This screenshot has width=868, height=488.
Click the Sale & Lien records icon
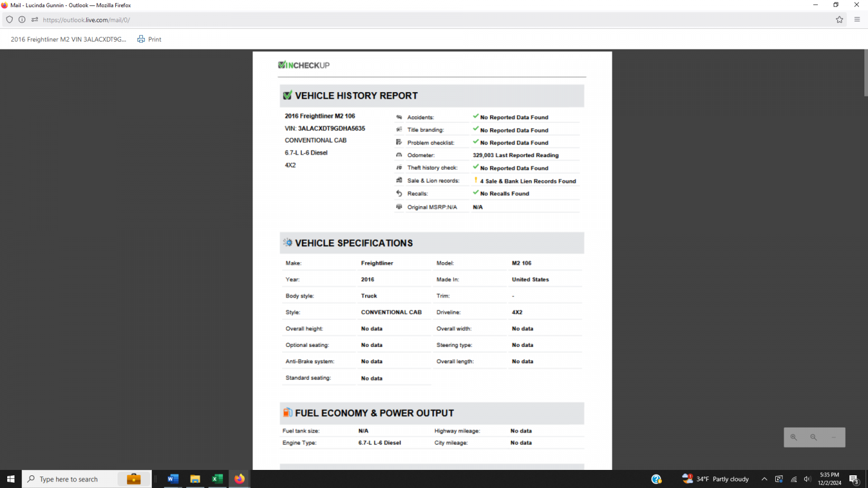[399, 180]
